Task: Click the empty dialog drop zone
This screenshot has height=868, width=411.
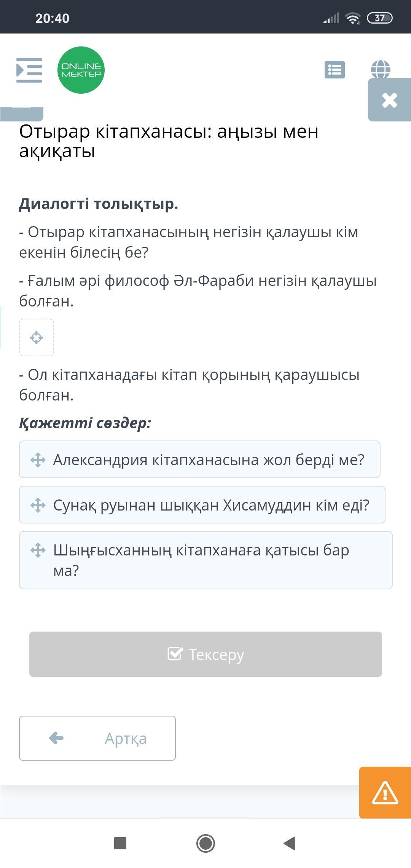Action: (37, 338)
